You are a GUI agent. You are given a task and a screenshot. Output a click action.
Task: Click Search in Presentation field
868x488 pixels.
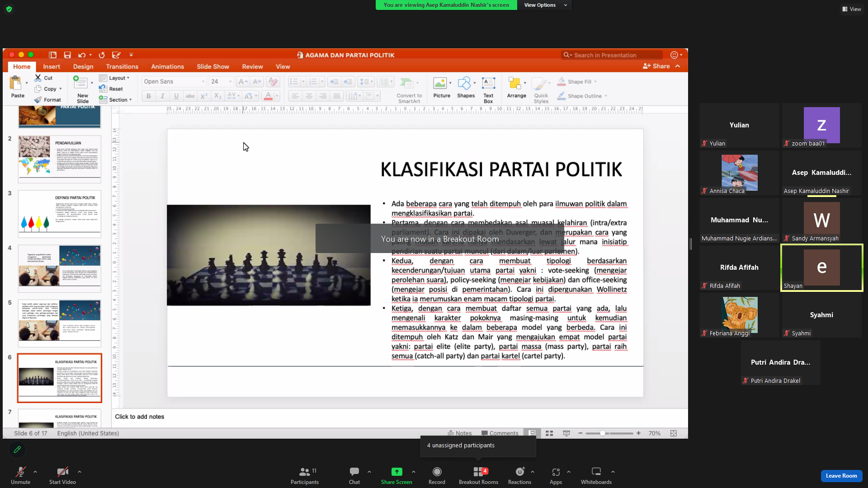tap(612, 55)
